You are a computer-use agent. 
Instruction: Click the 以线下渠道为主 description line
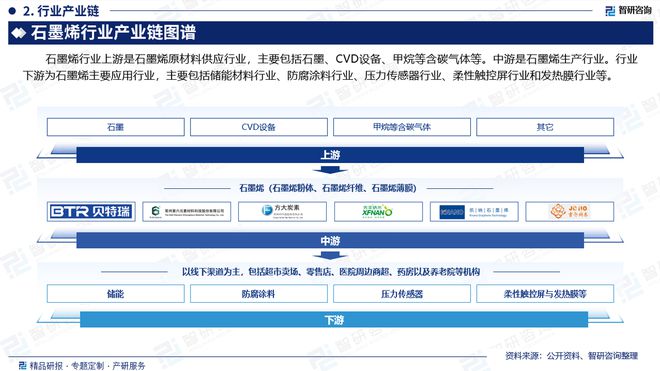pyautogui.click(x=331, y=272)
